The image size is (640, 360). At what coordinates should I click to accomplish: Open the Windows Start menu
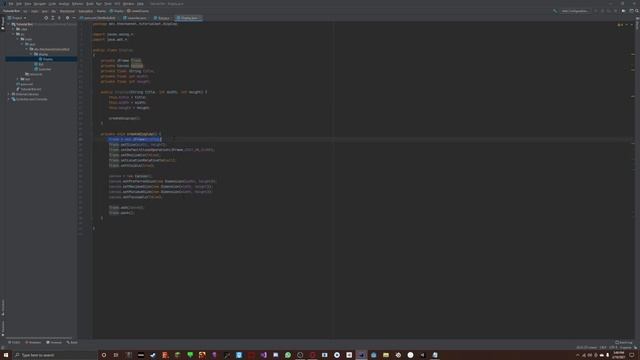pos(6,355)
